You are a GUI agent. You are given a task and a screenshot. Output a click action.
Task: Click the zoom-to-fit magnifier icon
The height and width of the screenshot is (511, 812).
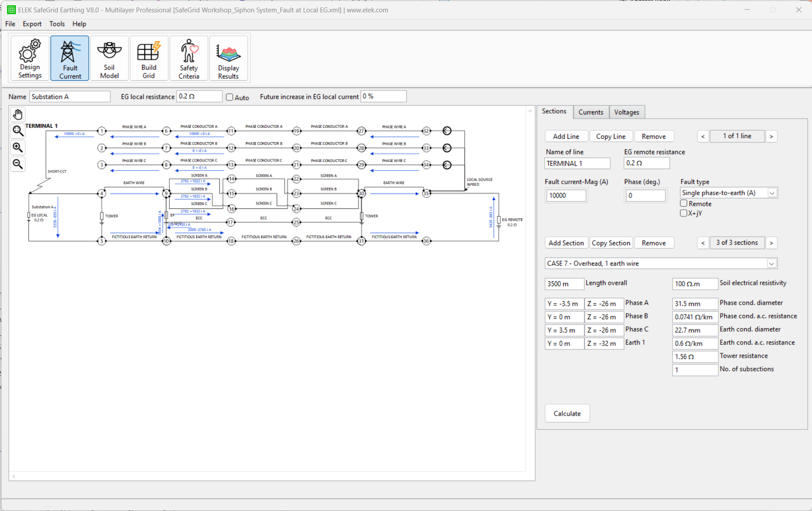[18, 131]
